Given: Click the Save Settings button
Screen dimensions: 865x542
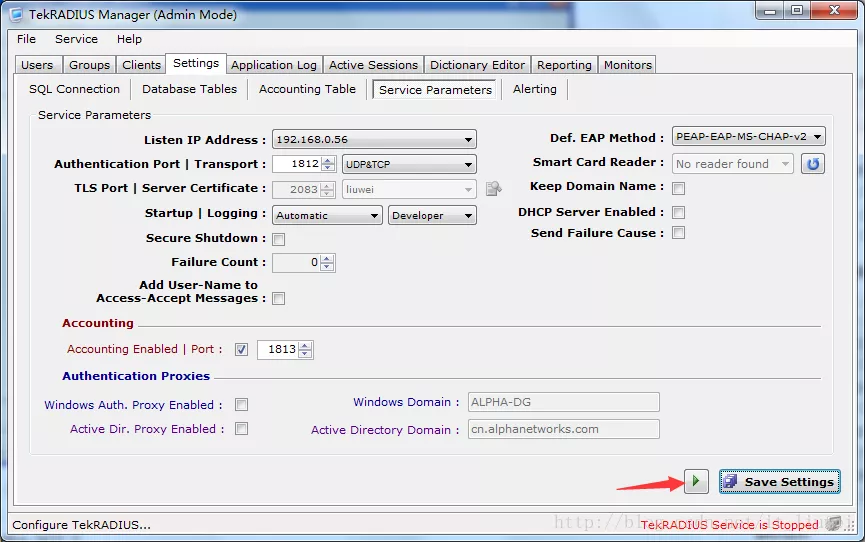Looking at the screenshot, I should click(x=779, y=482).
